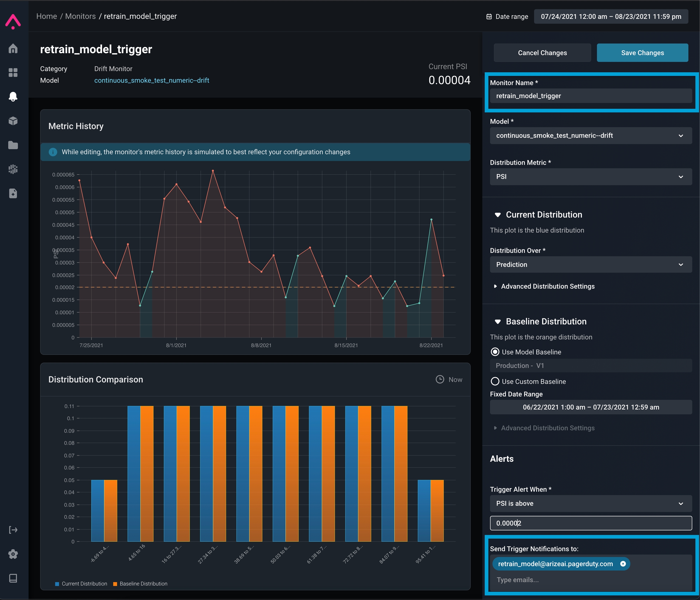This screenshot has width=700, height=600.
Task: Select Use Model Baseline radio button
Action: [x=495, y=352]
